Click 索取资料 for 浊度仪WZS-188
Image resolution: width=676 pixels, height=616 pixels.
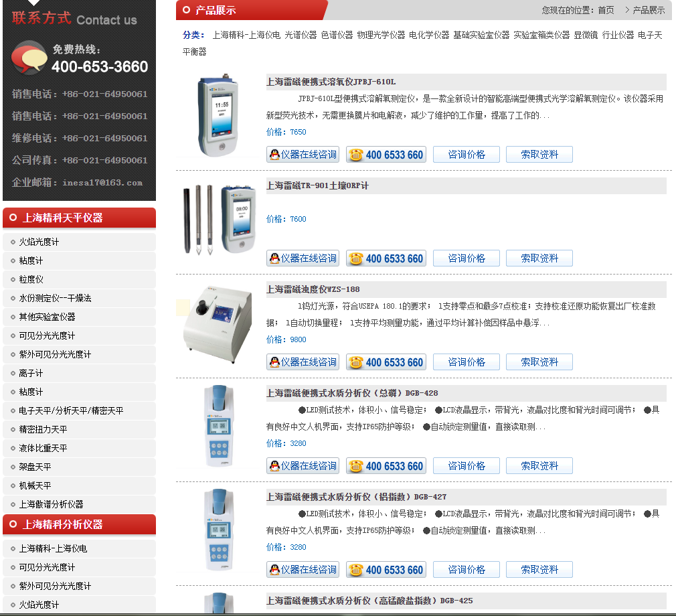pyautogui.click(x=539, y=362)
